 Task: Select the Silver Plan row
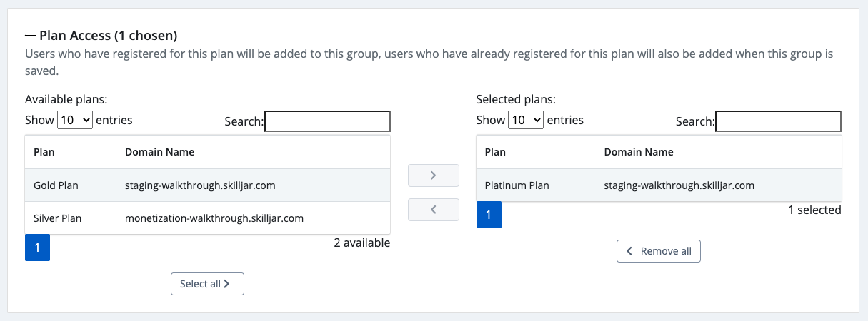[x=208, y=218]
